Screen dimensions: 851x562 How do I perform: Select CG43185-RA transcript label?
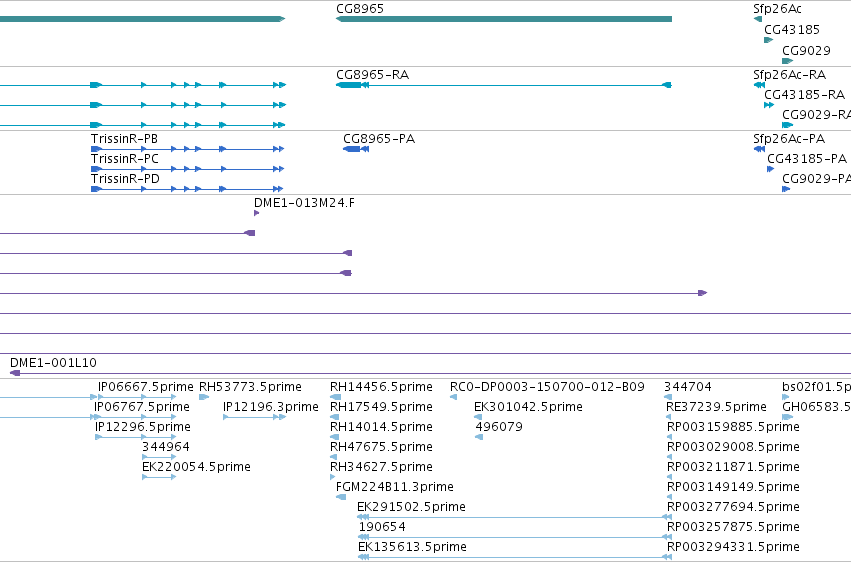tap(804, 94)
